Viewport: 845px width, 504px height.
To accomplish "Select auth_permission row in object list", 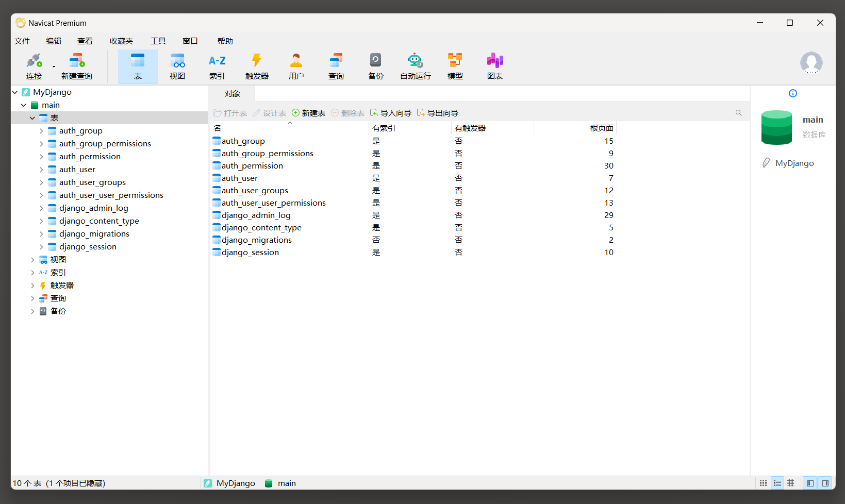I will [x=414, y=166].
